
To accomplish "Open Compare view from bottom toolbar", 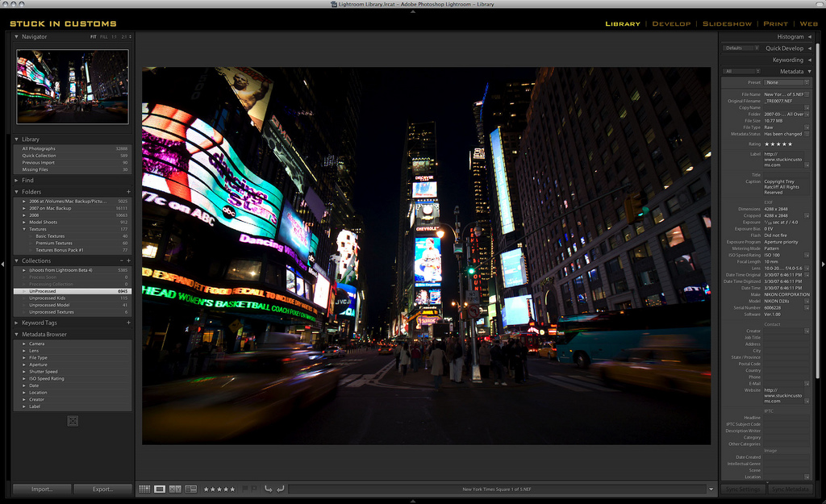I will click(x=175, y=489).
